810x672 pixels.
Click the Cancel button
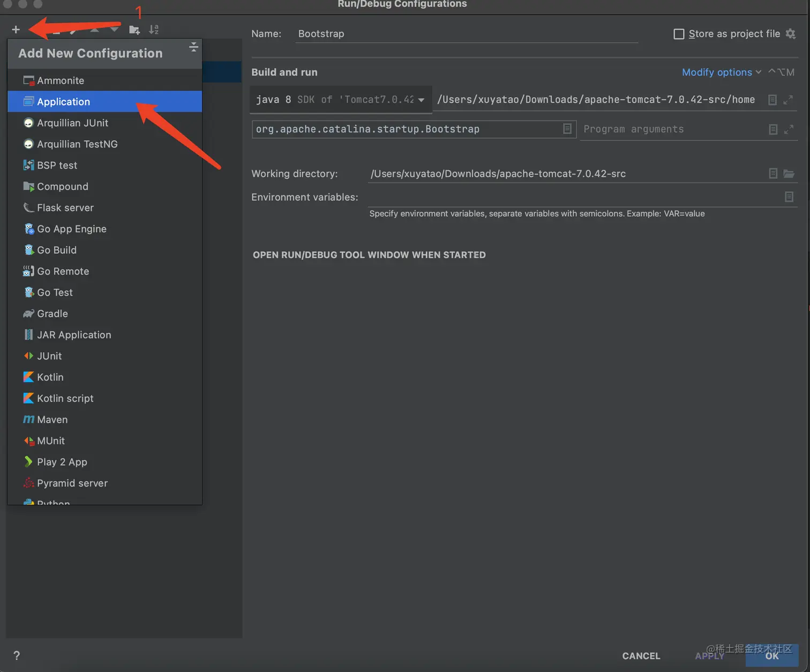641,656
